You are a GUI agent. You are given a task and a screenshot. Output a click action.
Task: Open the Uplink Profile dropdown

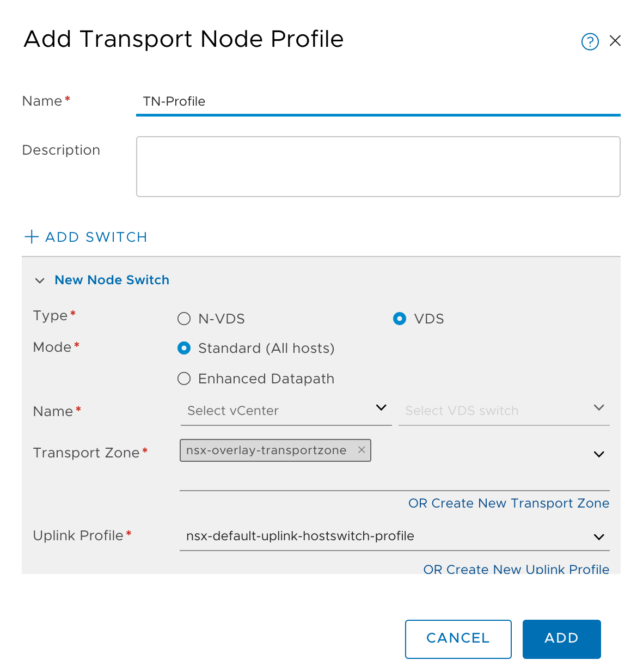pos(395,536)
